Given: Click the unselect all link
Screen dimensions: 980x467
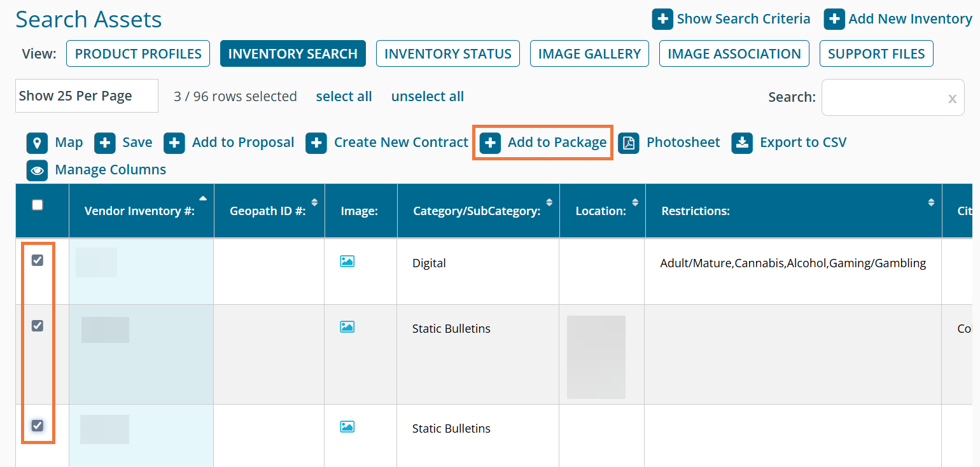Looking at the screenshot, I should [427, 97].
